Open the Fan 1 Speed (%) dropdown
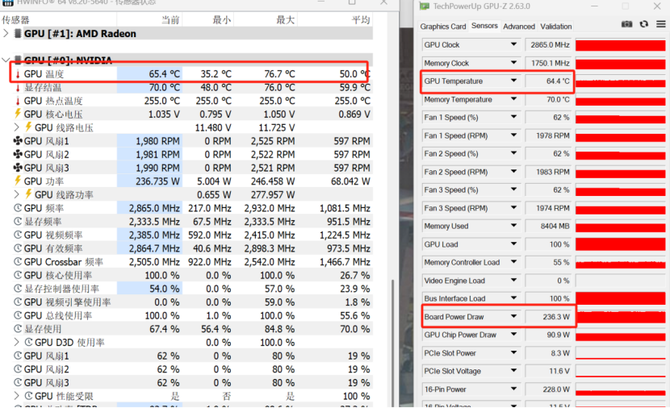This screenshot has width=670, height=408. tap(514, 117)
